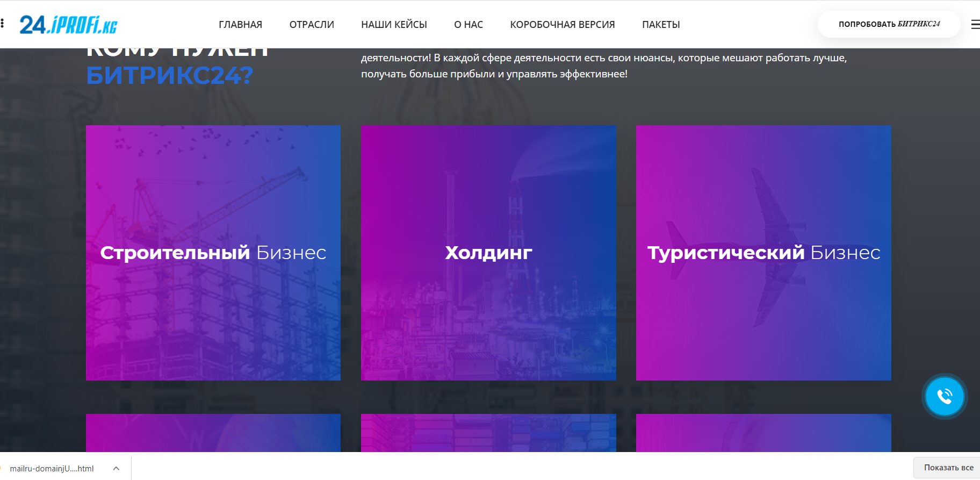The image size is (980, 480).
Task: Open the ОТРАСЛИ menu item
Action: click(x=312, y=25)
